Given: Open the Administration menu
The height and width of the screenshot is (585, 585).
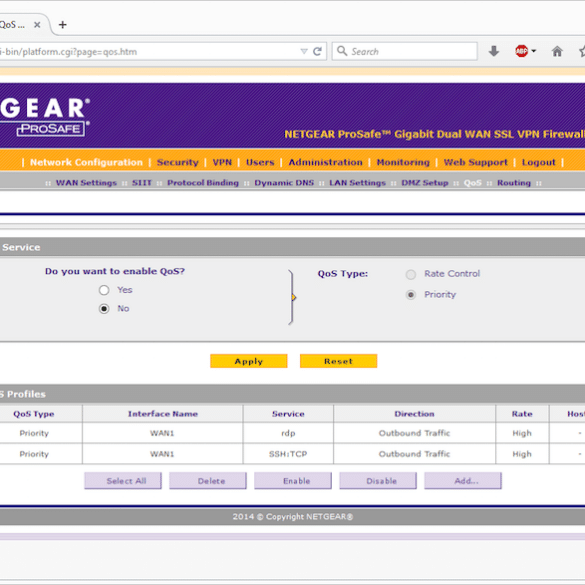Looking at the screenshot, I should [x=325, y=162].
